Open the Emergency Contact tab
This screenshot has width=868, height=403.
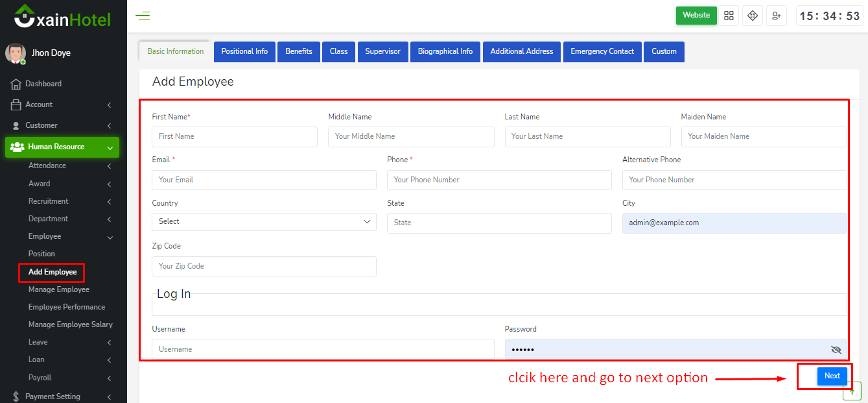(x=602, y=52)
